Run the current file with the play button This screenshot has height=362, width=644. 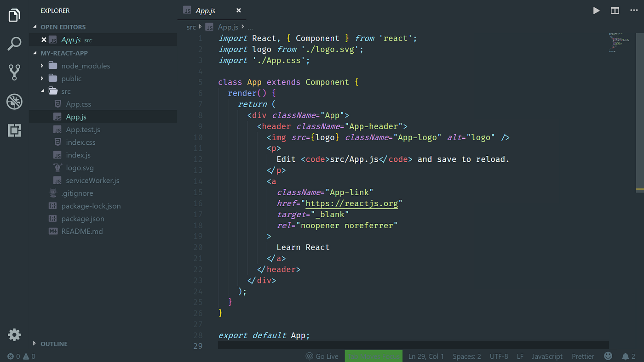click(x=596, y=10)
